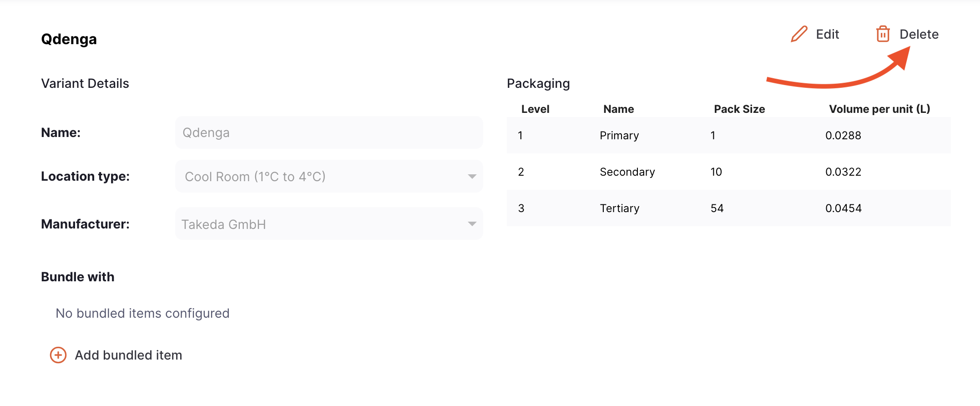This screenshot has width=980, height=406.
Task: Select the Tertiary packaging row
Action: 728,208
